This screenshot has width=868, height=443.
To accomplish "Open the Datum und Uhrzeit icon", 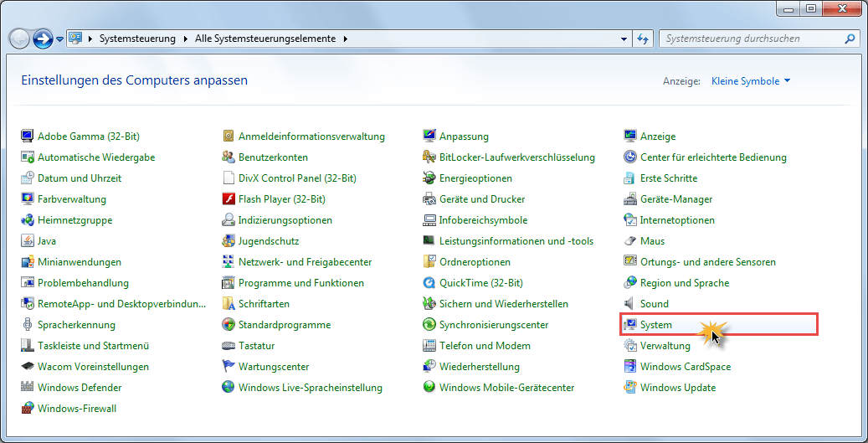I will [x=27, y=178].
